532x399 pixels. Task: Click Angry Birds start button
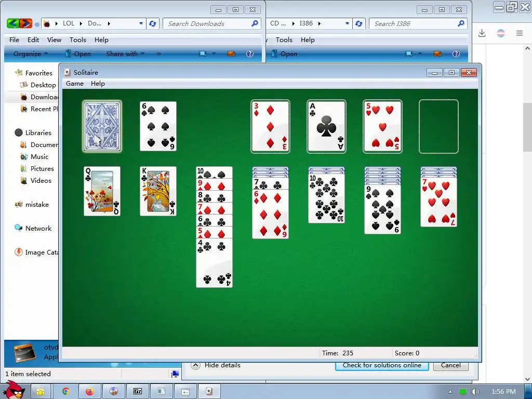coord(15,390)
